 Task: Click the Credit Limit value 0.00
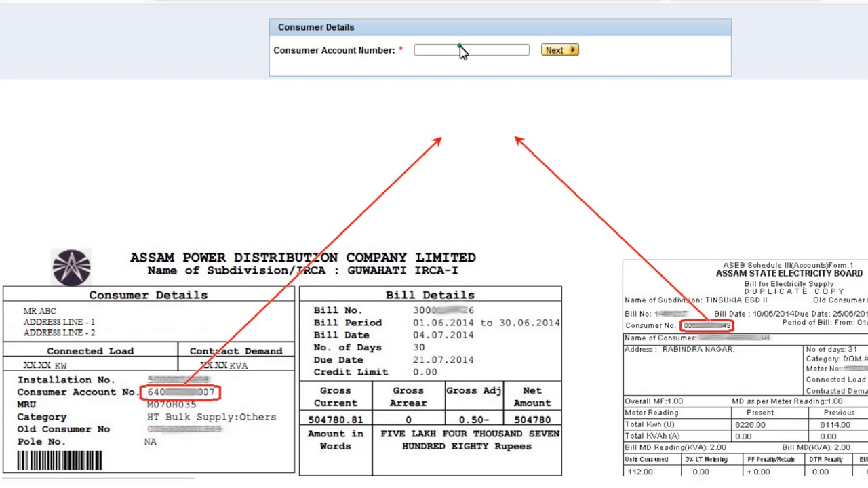[x=425, y=371]
